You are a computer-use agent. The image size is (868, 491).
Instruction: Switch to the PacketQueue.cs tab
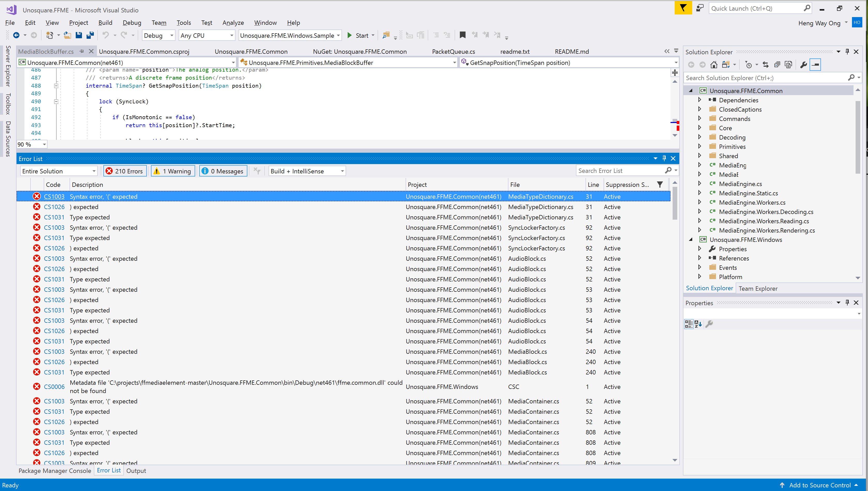click(453, 51)
